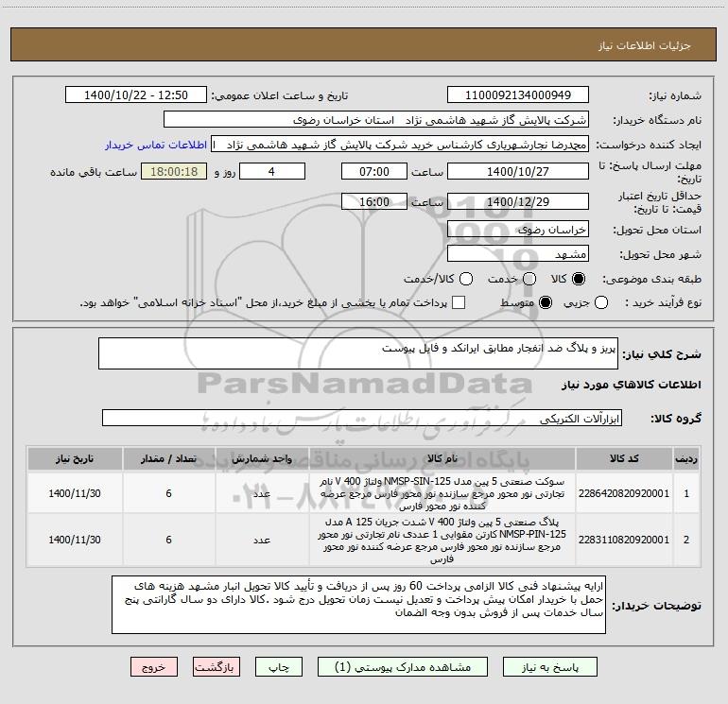The image size is (728, 704).
Task: Click the شرح کلی نیاز description box
Action: [x=358, y=353]
